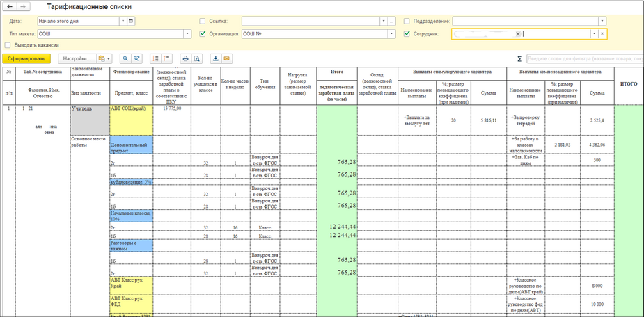Open the Настройки... button
The height and width of the screenshot is (317, 644).
click(x=76, y=59)
